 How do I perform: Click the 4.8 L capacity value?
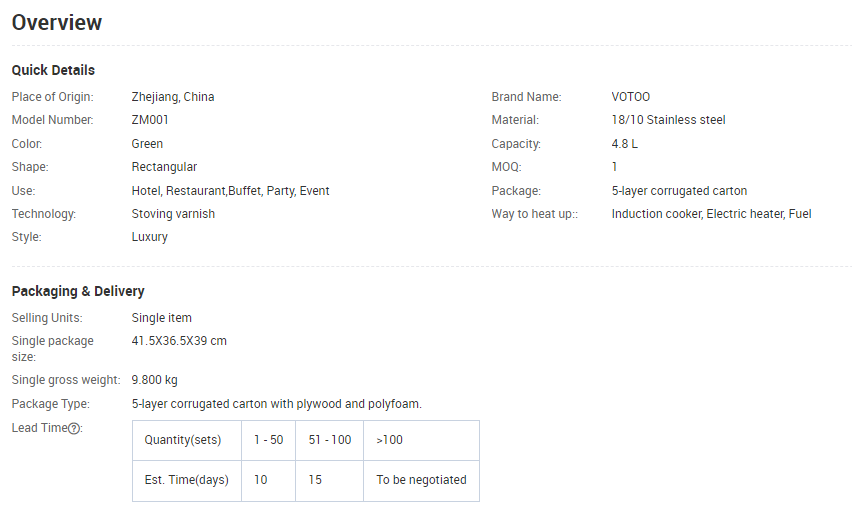[624, 144]
